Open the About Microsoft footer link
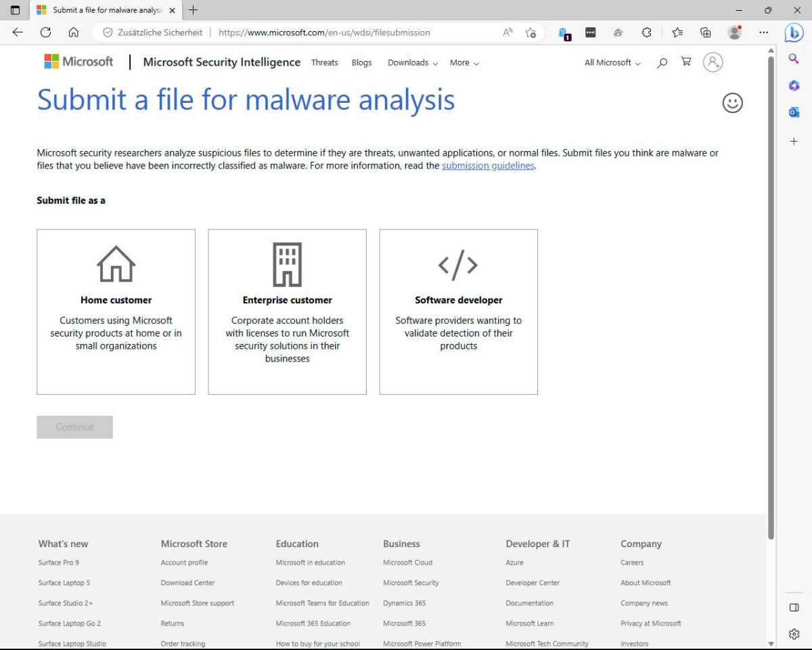 (646, 583)
